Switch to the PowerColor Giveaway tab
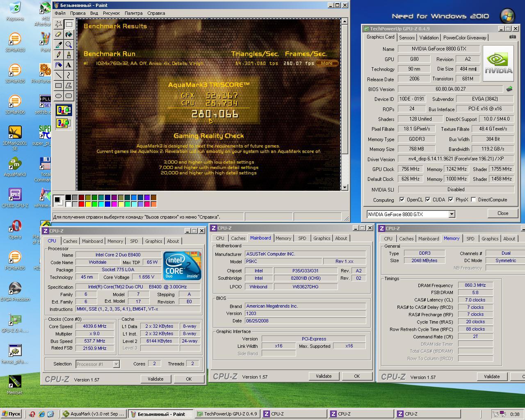The width and height of the screenshot is (525, 420). [465, 38]
